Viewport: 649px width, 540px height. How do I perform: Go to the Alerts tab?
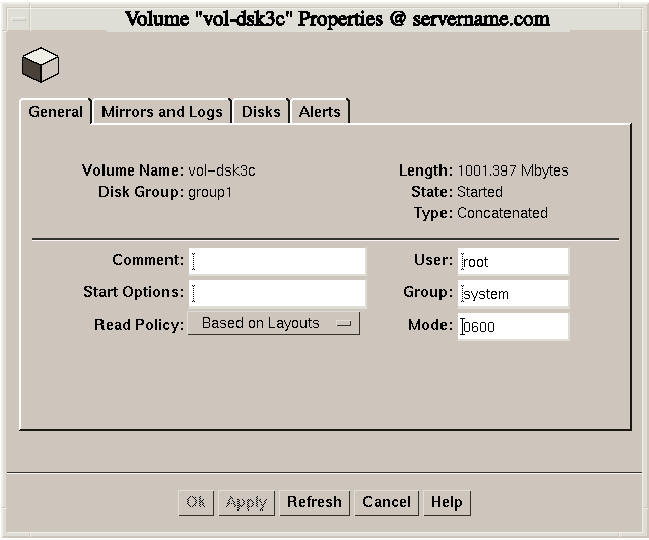[320, 112]
